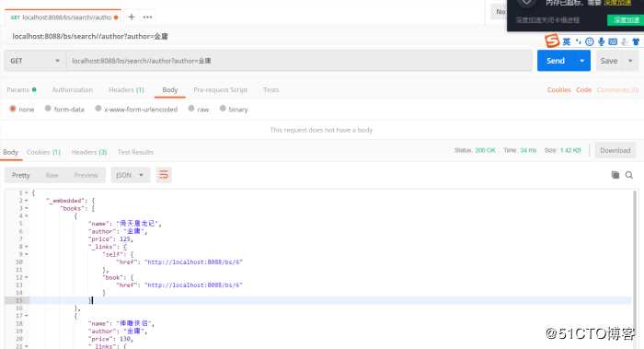Open a new request tab with plus icon

click(x=132, y=17)
